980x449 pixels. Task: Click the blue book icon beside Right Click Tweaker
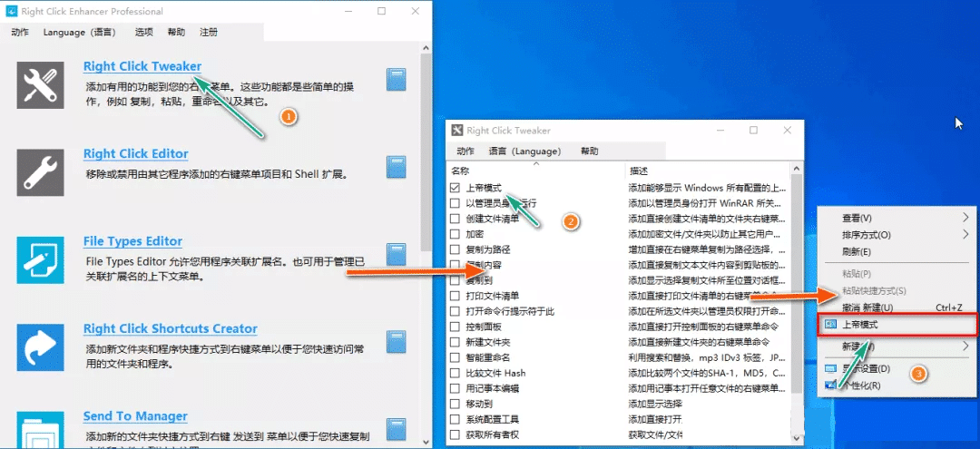coord(396,80)
